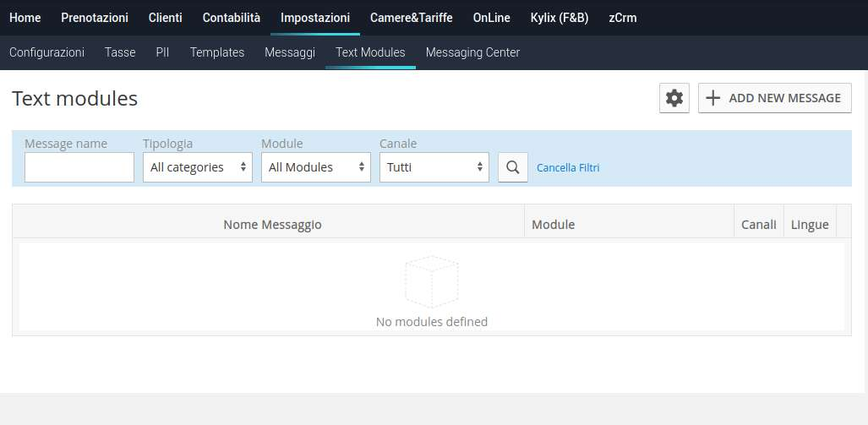Viewport: 868px width, 425px height.
Task: Select the Messaggi tab
Action: click(290, 52)
